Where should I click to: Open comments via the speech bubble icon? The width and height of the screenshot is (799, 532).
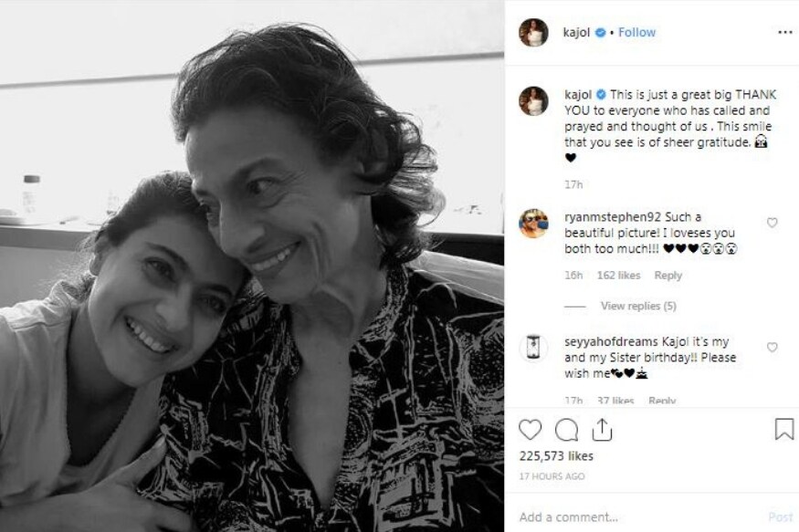[566, 430]
